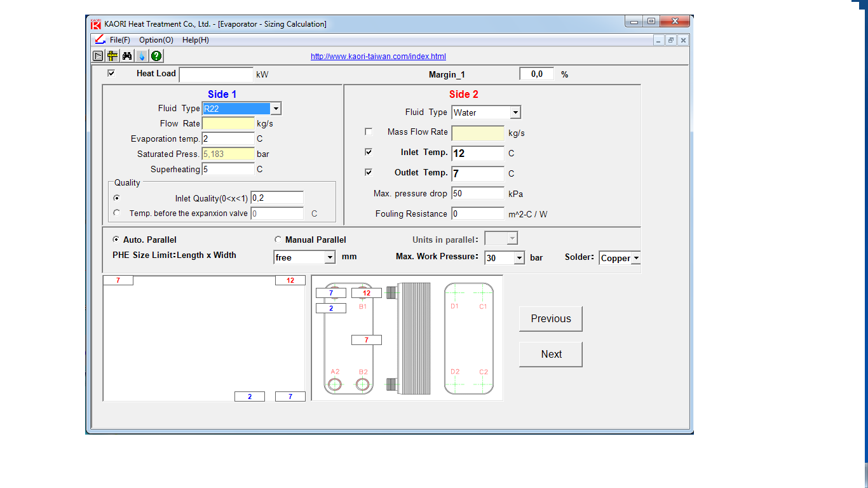Viewport: 868px width, 488px height.
Task: Open the Max. Work Pressure dropdown
Action: click(x=520, y=257)
